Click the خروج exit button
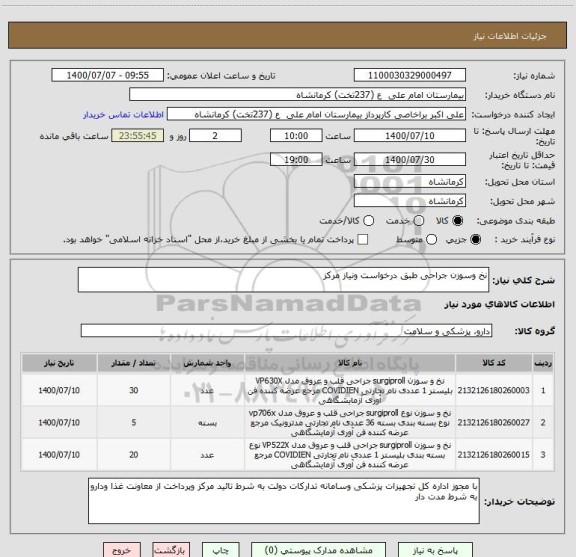The image size is (576, 557). click(122, 550)
